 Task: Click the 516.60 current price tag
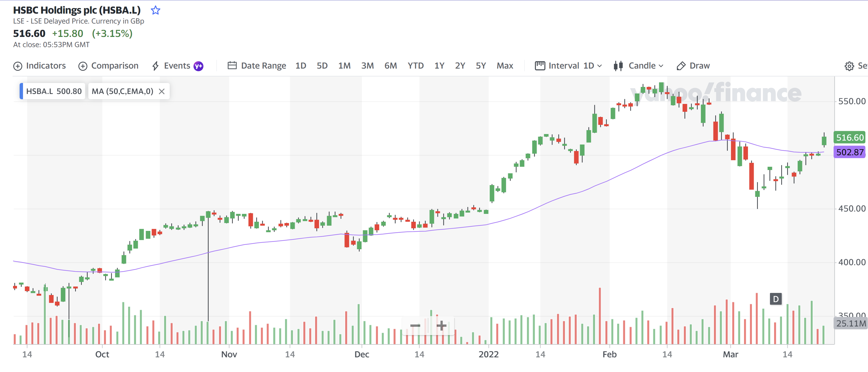pos(849,138)
